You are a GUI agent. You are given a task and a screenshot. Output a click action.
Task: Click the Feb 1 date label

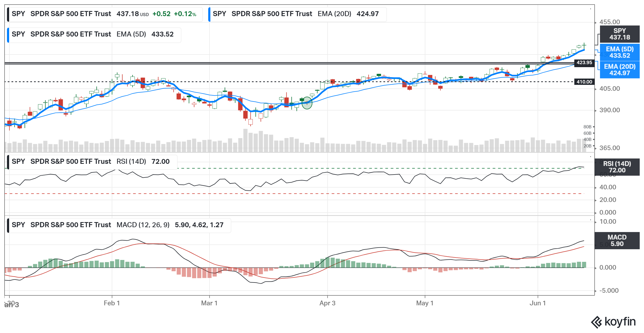[112, 303]
